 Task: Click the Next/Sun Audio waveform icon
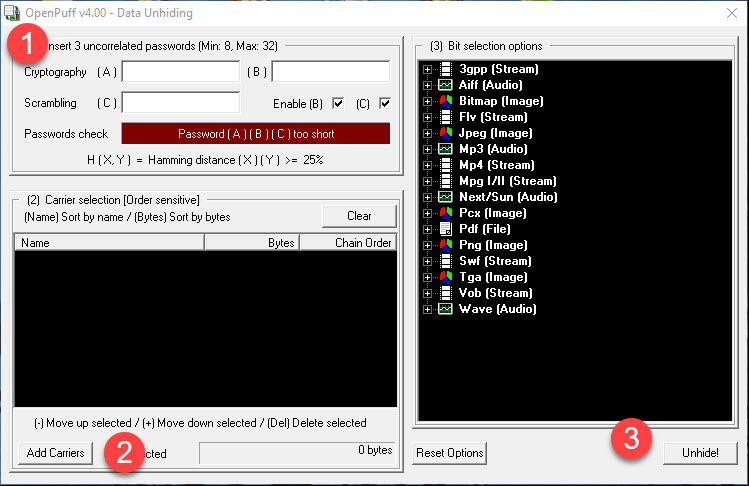(446, 197)
